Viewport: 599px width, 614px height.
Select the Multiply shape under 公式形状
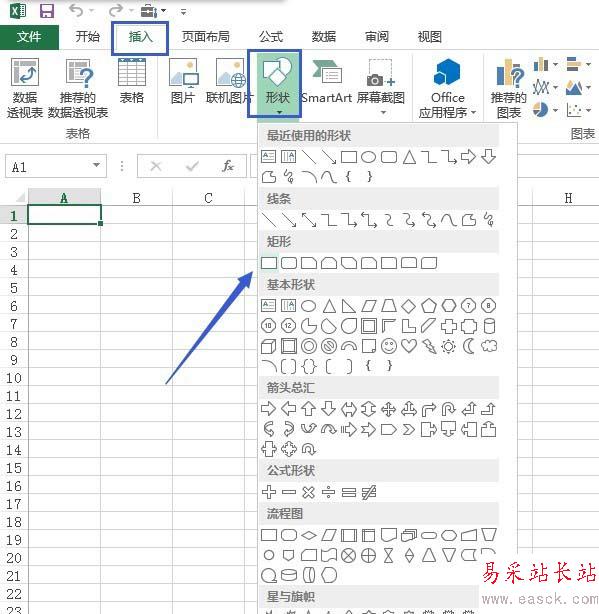309,492
